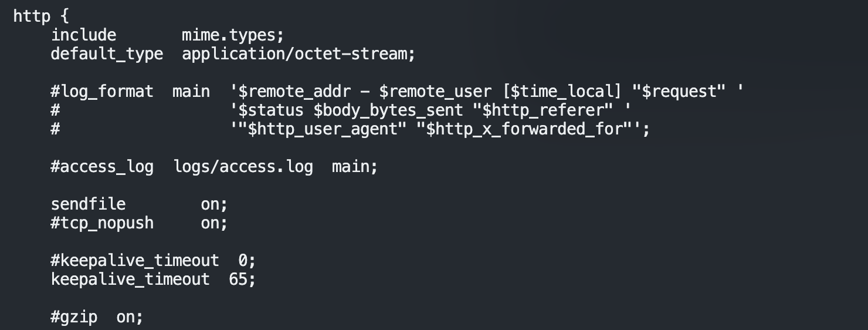The height and width of the screenshot is (330, 868).
Task: Click the 'http' block keyword
Action: click(x=32, y=16)
